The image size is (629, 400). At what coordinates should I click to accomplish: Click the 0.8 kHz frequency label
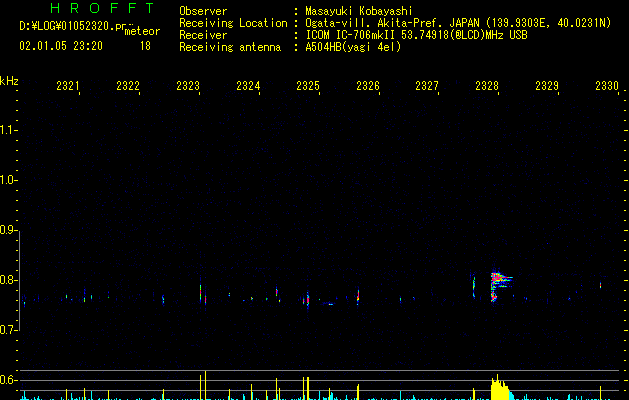(x=8, y=280)
